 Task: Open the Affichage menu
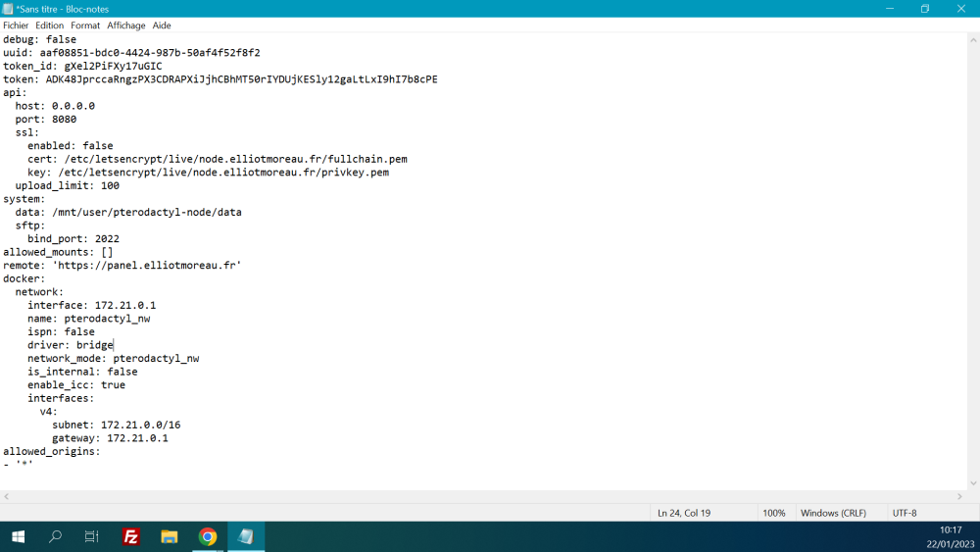(x=125, y=25)
